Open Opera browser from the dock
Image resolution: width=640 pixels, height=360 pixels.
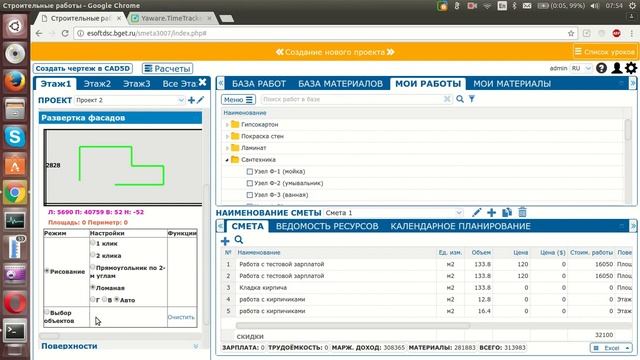coord(15,303)
